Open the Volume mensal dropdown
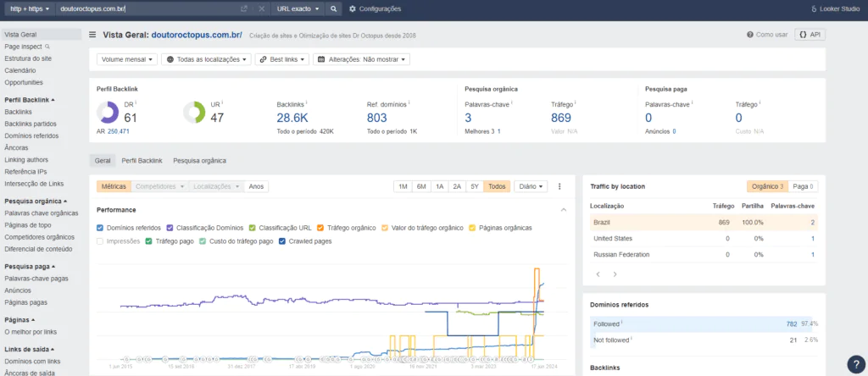Viewport: 868px width, 376px height. point(127,59)
